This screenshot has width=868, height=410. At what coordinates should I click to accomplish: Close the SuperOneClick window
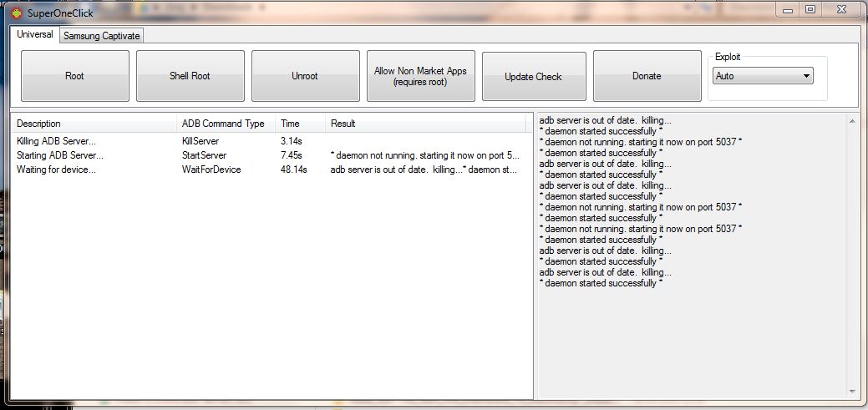[841, 9]
